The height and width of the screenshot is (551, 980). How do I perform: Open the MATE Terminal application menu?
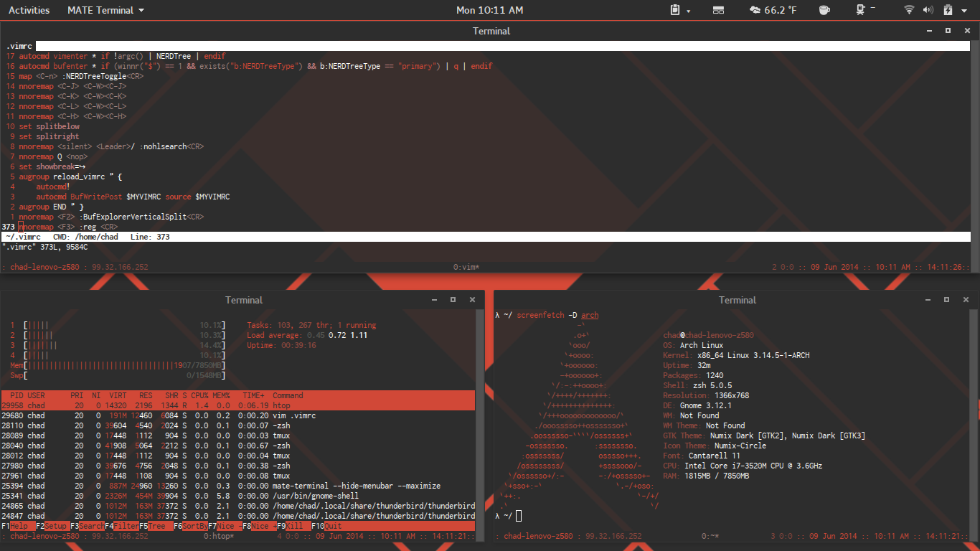[105, 10]
